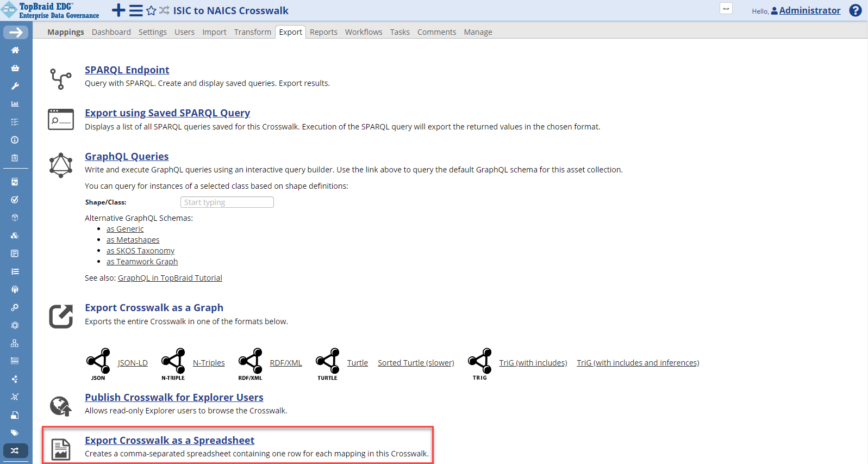
Task: Open the SPARQL Endpoint link
Action: coord(127,70)
